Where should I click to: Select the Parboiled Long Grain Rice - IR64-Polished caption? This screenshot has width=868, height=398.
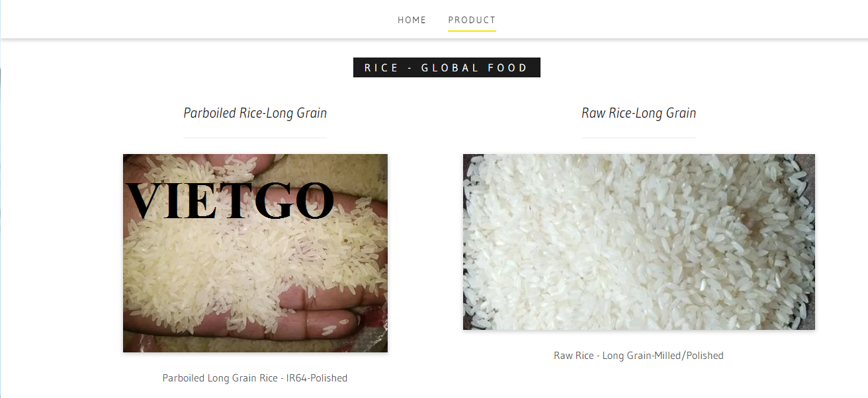coord(255,378)
